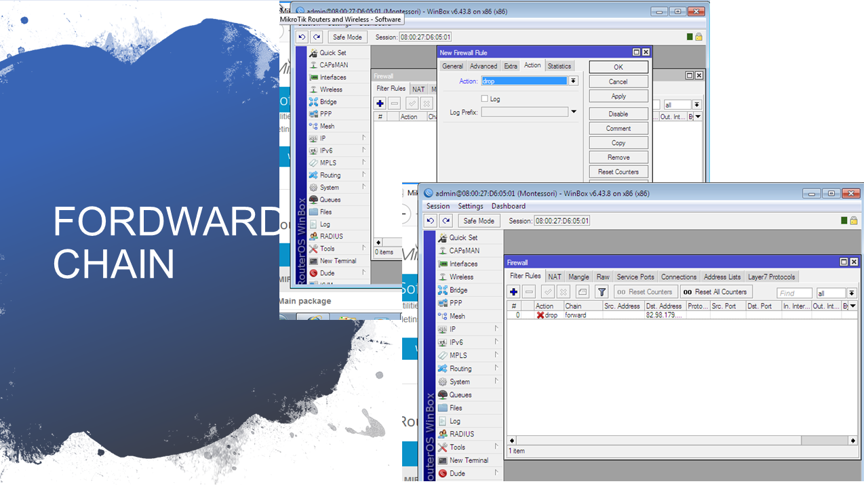Screen dimensions: 868x488
Task: Toggle Safe Mode in the lower WinBox window
Action: pos(479,221)
